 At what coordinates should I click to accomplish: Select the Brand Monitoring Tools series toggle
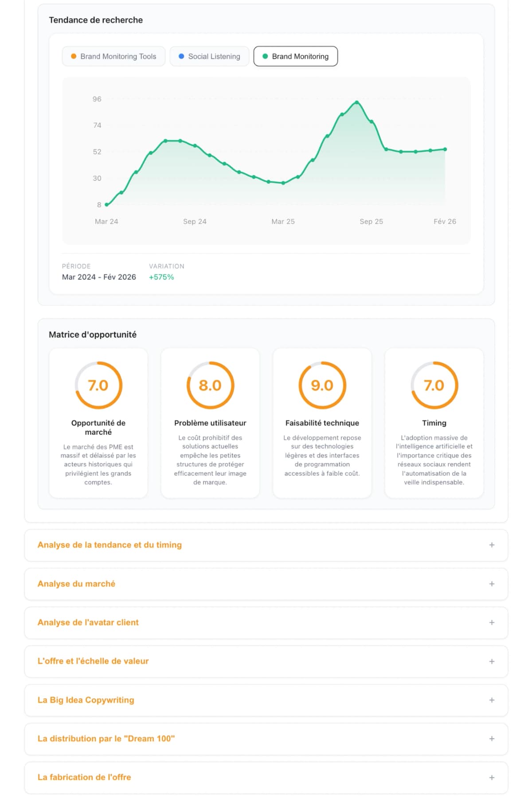coord(113,56)
